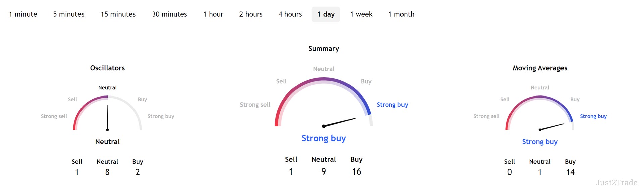Open the 30 minutes timeframe tab
The image size is (644, 192).
tap(169, 14)
